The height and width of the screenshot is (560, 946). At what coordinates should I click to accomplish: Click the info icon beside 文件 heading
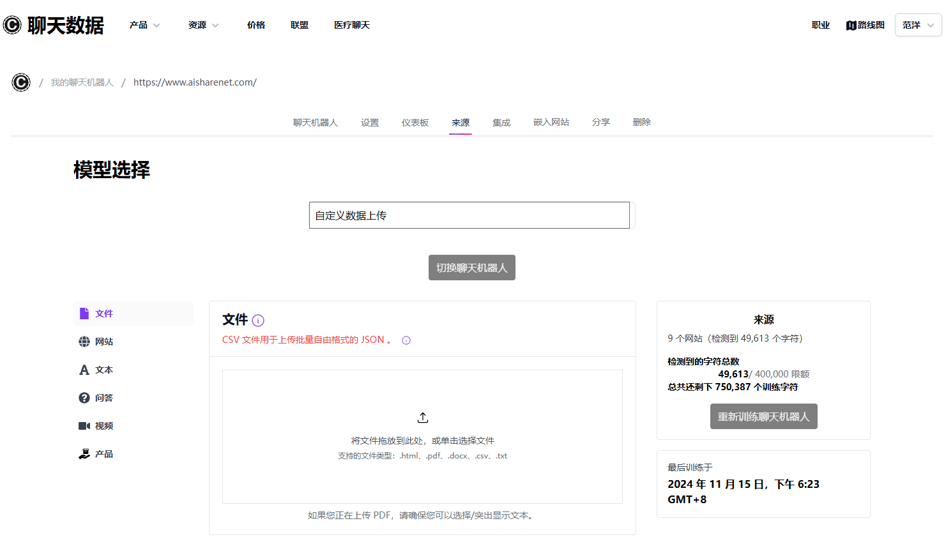[x=258, y=321]
